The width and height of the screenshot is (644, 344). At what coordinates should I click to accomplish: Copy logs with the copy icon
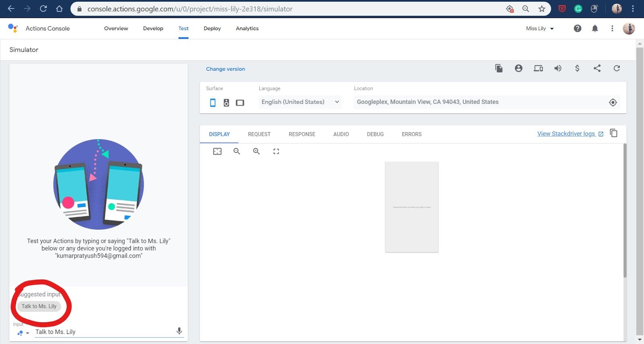[x=613, y=133]
